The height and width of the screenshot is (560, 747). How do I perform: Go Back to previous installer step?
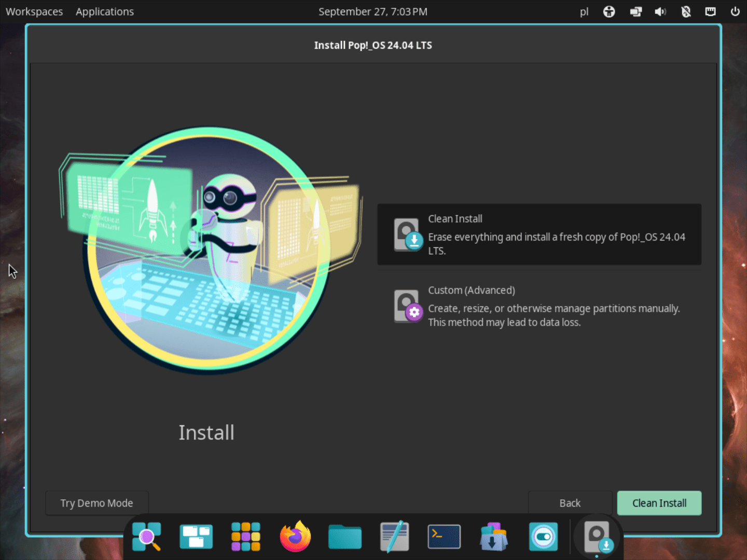pyautogui.click(x=570, y=503)
